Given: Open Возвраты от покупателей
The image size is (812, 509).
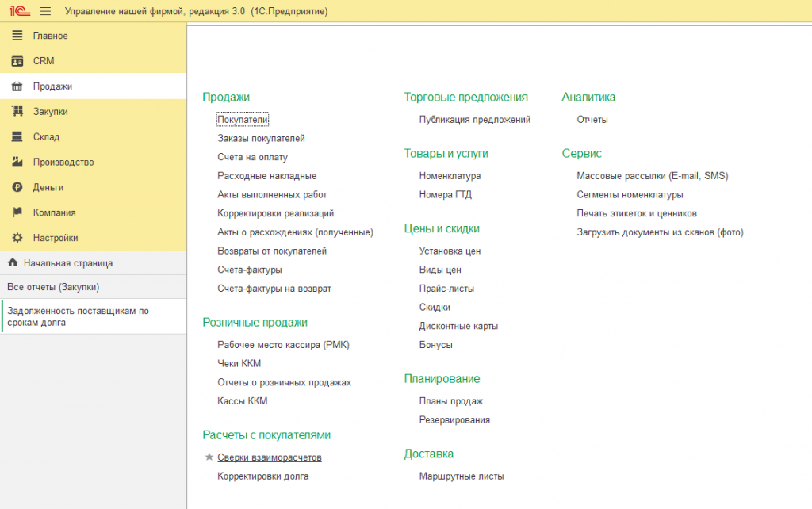Looking at the screenshot, I should click(x=272, y=251).
